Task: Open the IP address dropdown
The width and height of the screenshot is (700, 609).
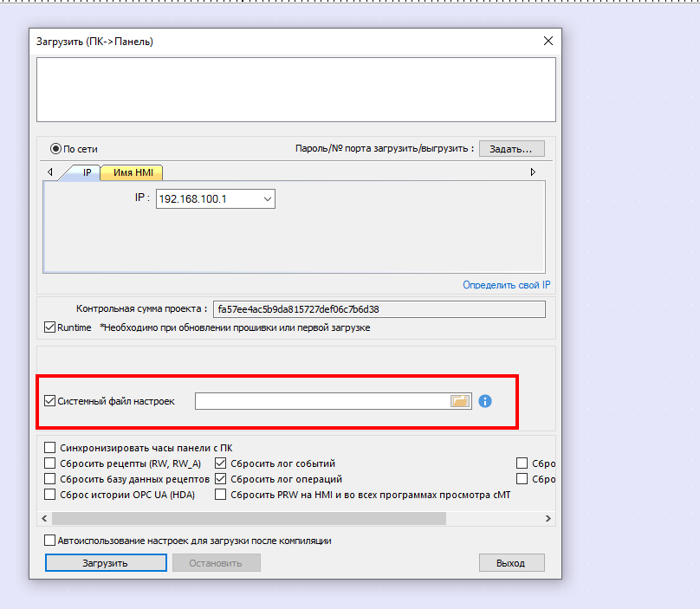Action: tap(268, 199)
